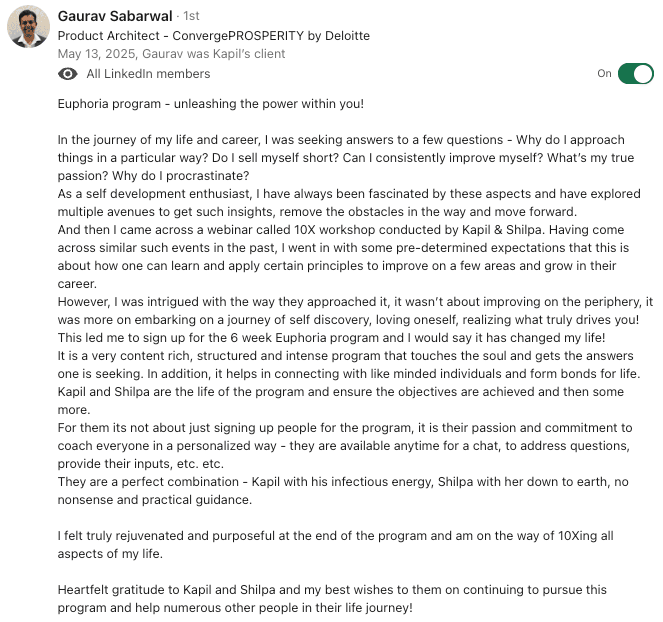Select the "All LinkedIn members" visibility label
The width and height of the screenshot is (663, 622).
pyautogui.click(x=148, y=74)
